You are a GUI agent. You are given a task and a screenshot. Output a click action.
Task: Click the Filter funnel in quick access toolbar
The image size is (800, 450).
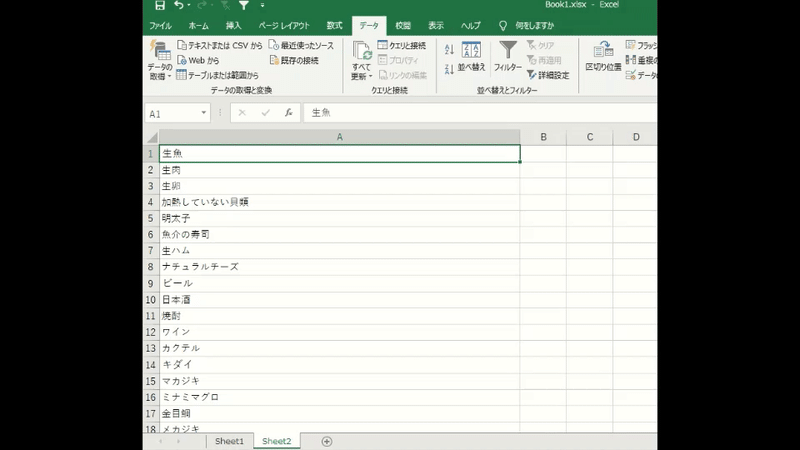244,5
